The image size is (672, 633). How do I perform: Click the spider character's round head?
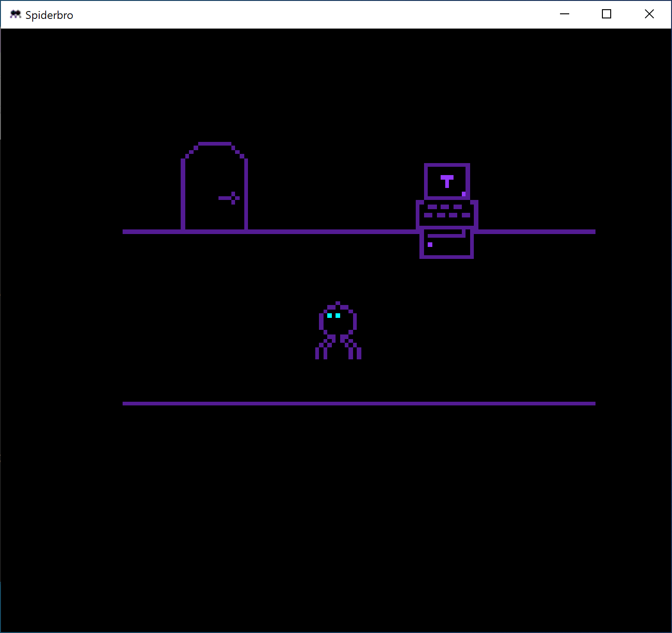[x=338, y=319]
